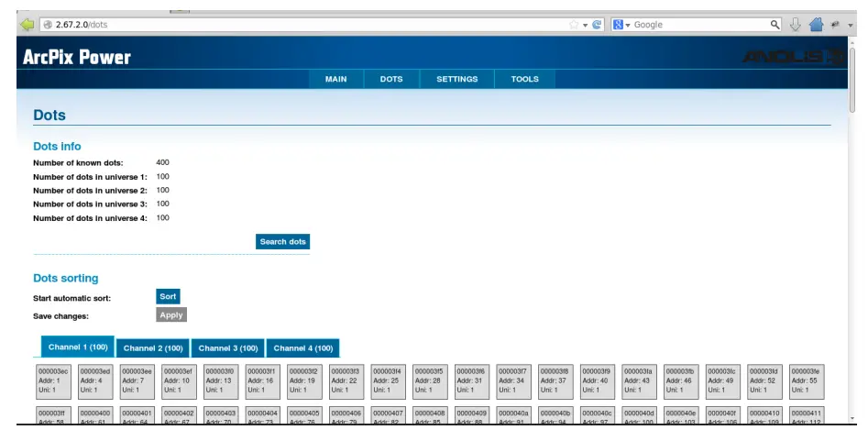
Task: Click the scrollbar down arrow at bottom right
Action: [x=852, y=419]
